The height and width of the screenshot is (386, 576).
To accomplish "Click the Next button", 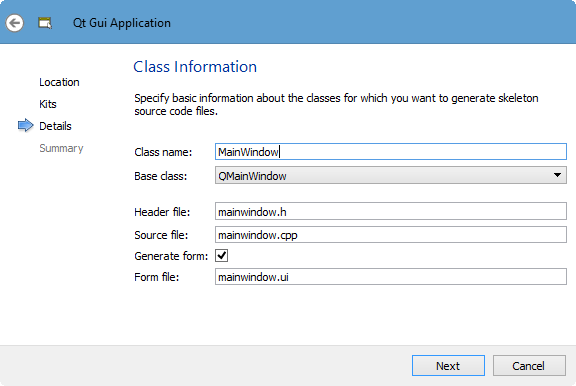I will tap(448, 365).
